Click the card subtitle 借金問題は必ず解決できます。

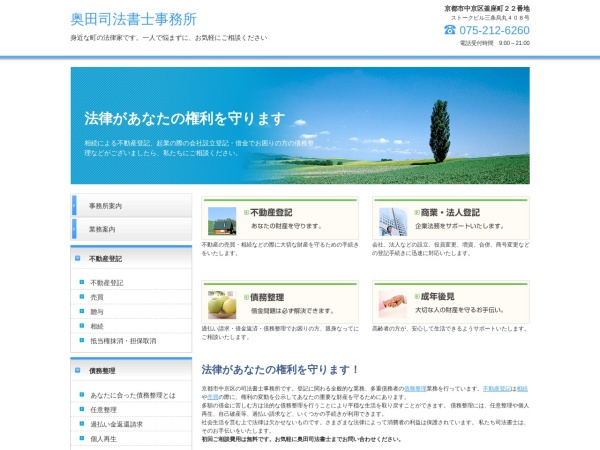(292, 311)
